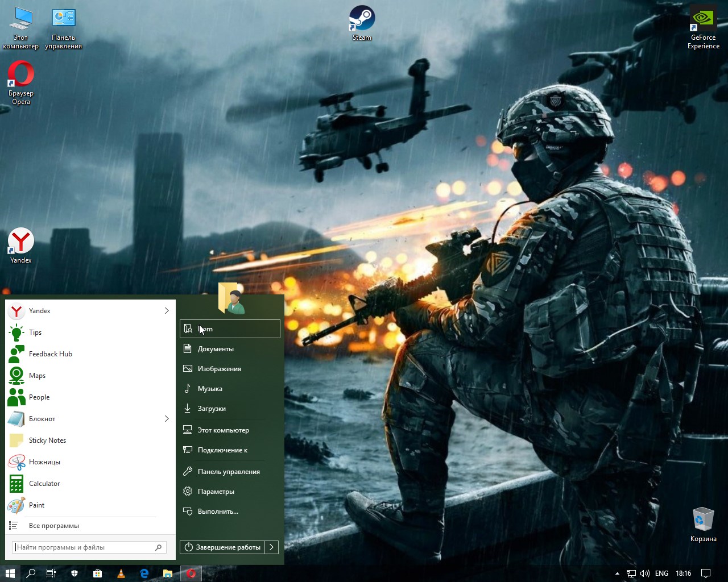Open the 18:16 taskbar clock

tap(683, 573)
